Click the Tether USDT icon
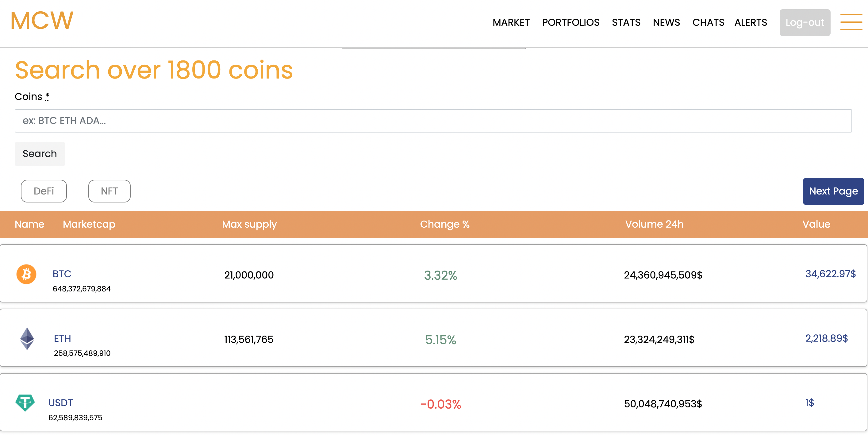The image size is (868, 435). pyautogui.click(x=25, y=403)
